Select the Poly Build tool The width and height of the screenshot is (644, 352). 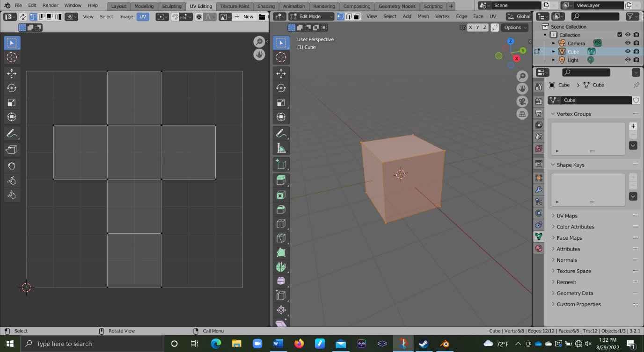click(281, 252)
